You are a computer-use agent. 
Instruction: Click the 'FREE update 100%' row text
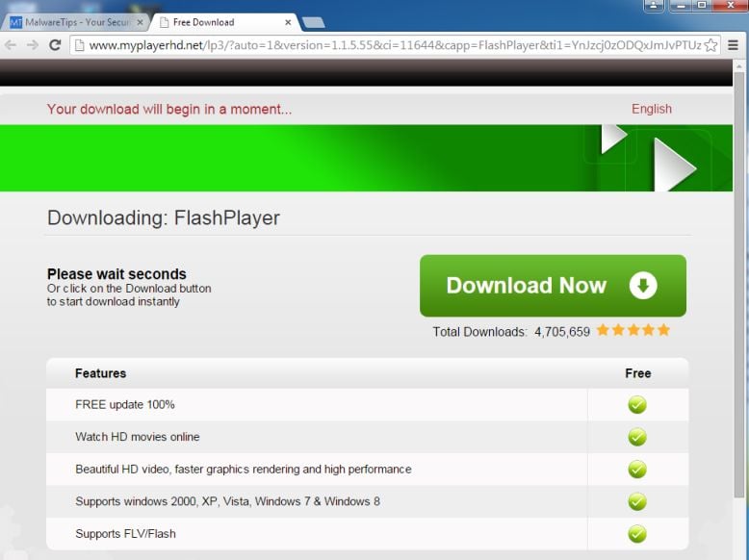click(x=125, y=405)
